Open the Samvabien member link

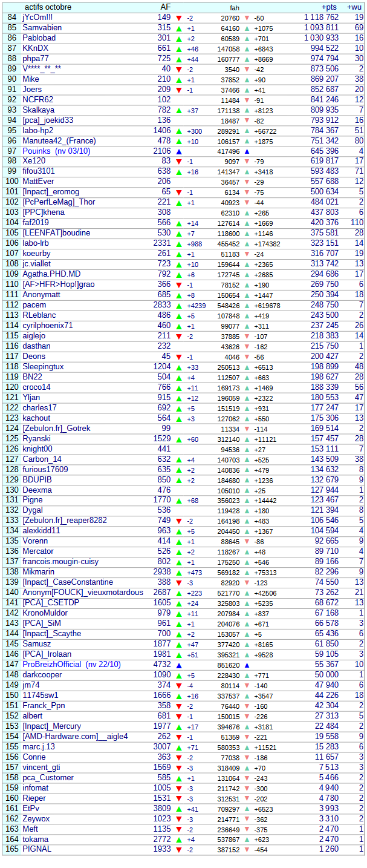(x=42, y=28)
